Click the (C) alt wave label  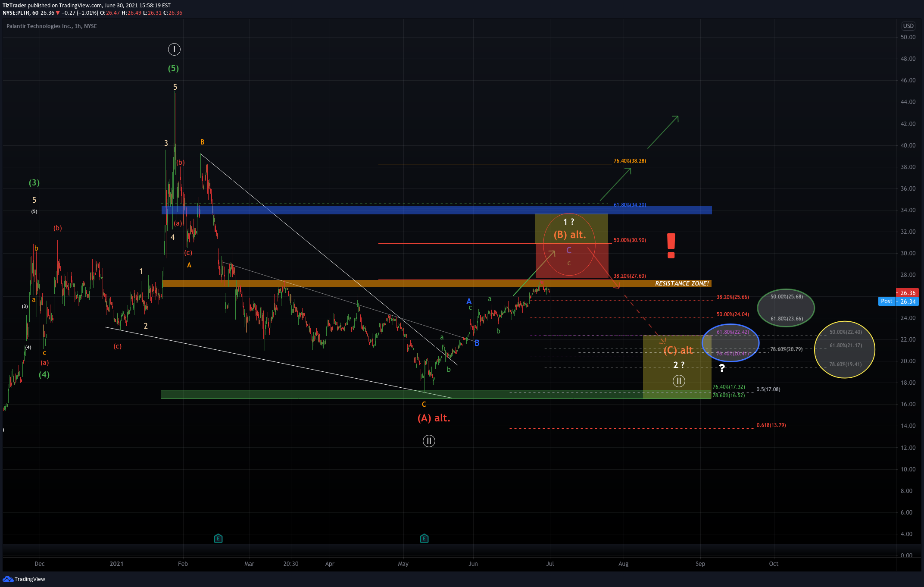678,350
